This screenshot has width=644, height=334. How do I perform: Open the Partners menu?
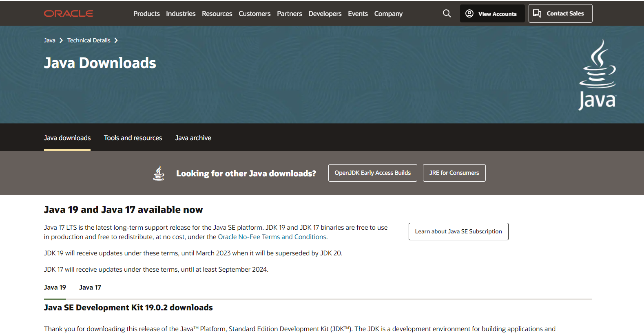pyautogui.click(x=290, y=13)
